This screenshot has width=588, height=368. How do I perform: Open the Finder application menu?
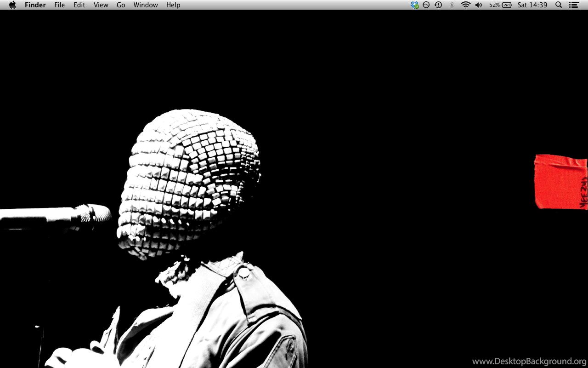[x=35, y=5]
